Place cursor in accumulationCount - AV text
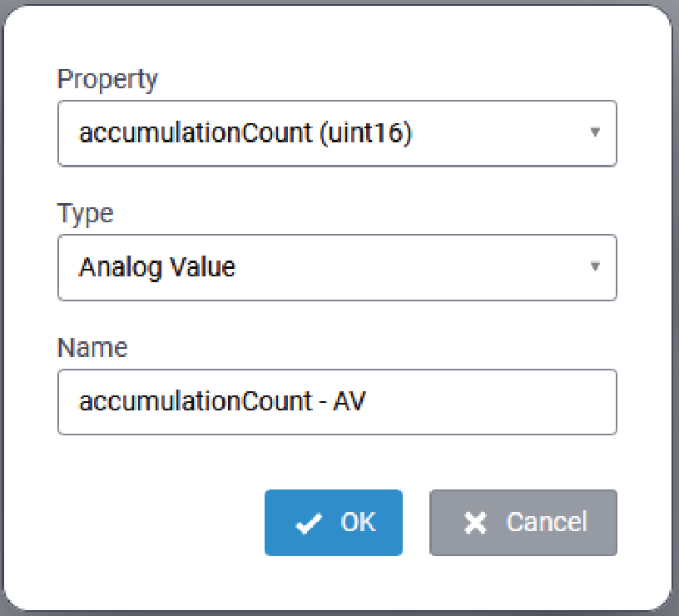 (222, 402)
